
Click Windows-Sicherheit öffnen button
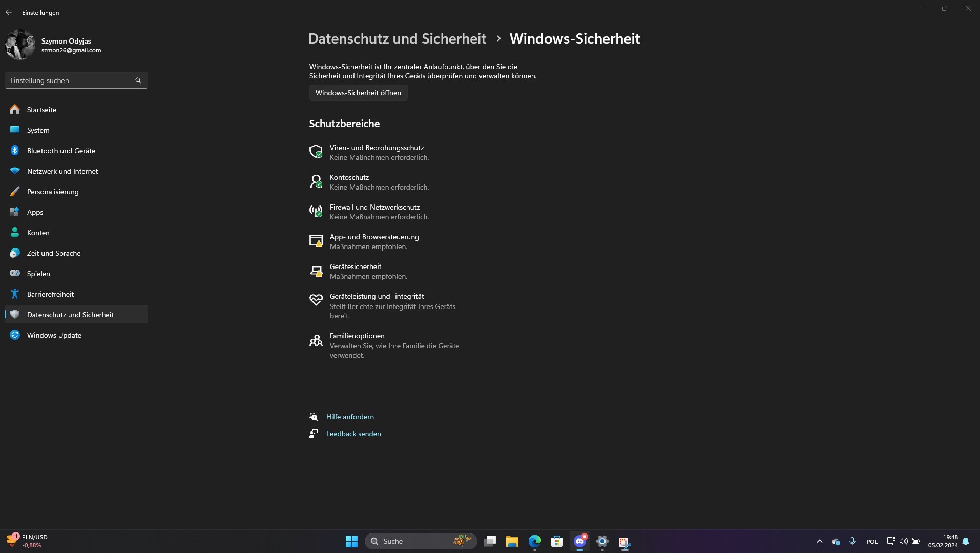(358, 93)
